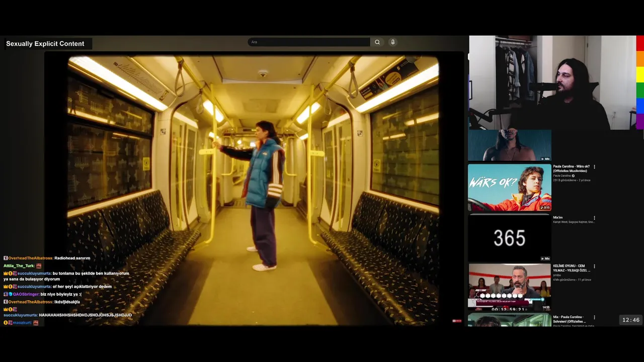Image resolution: width=644 pixels, height=362 pixels.
Task: Click chat message 'biz niye böyleyiz ya :('
Action: 61,294
